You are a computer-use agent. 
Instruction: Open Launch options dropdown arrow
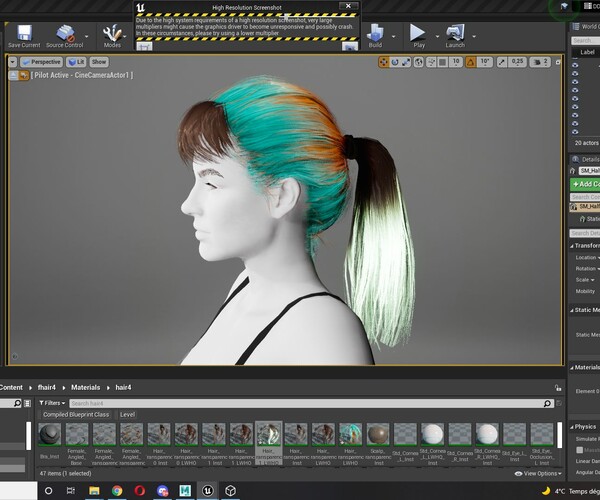(x=474, y=36)
